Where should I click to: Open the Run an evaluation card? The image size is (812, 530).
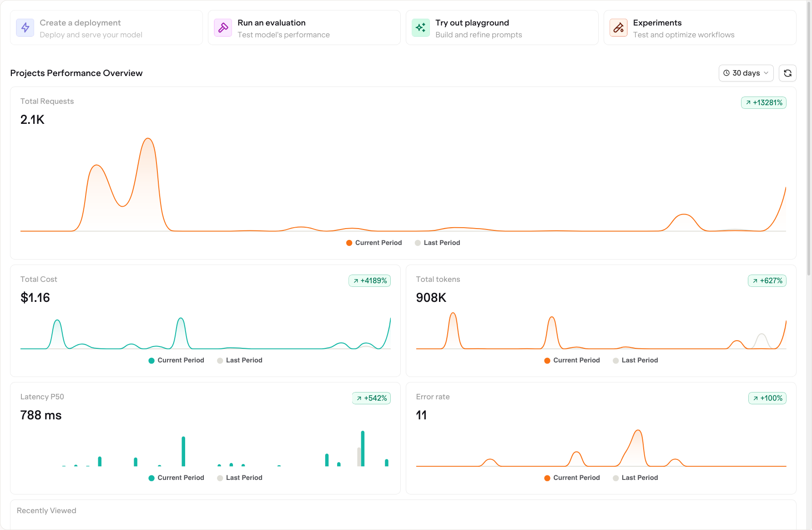click(304, 27)
